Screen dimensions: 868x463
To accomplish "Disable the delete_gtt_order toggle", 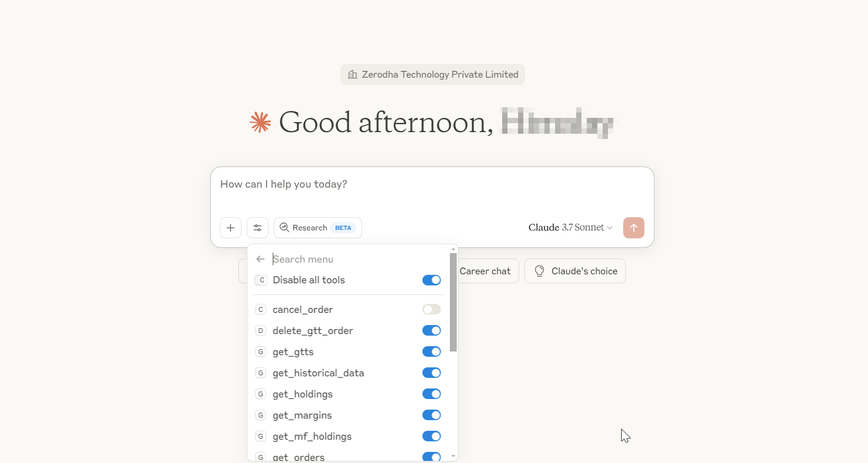I will pyautogui.click(x=431, y=330).
